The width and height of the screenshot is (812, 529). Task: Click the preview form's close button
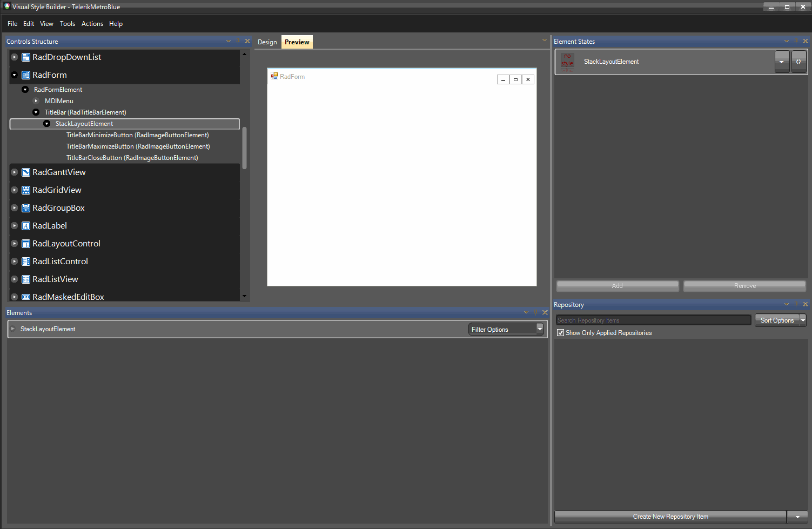pos(528,79)
